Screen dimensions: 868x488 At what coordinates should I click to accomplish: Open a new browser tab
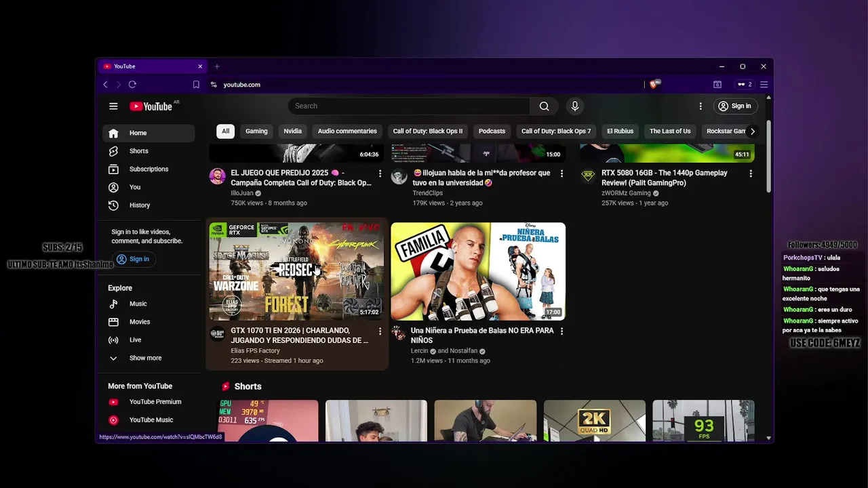(x=217, y=66)
